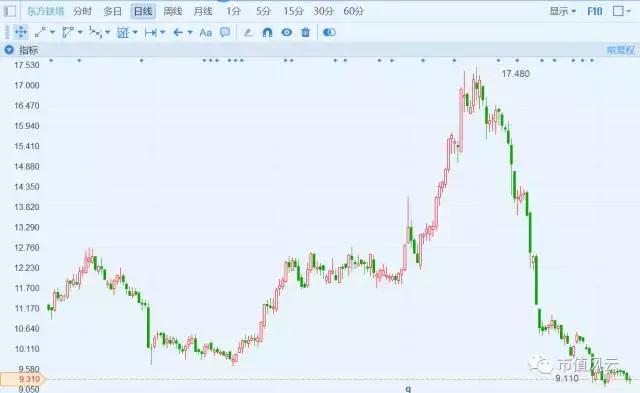Toggle the left sidebar panel icon
This screenshot has height=393, width=640.
(x=9, y=11)
